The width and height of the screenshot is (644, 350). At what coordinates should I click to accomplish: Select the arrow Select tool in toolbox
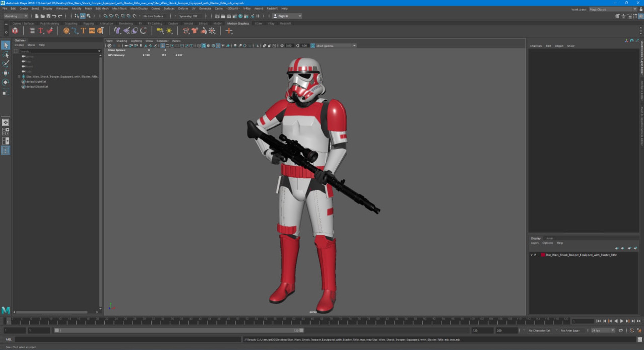[x=6, y=45]
